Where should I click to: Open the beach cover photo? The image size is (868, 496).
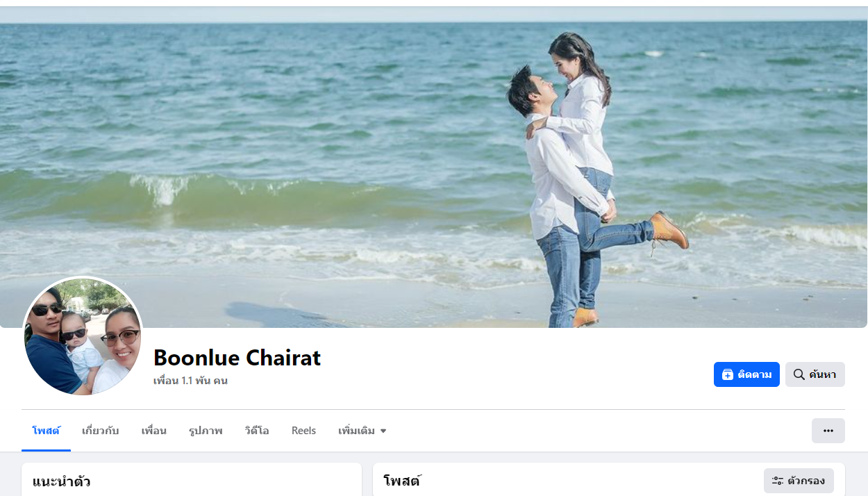click(433, 167)
